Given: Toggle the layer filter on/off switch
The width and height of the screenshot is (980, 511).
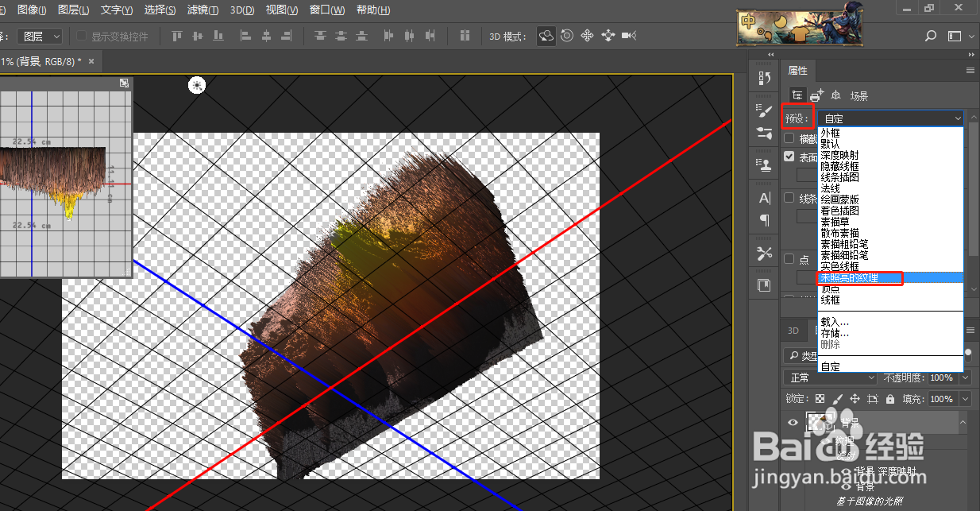Looking at the screenshot, I should 969,354.
